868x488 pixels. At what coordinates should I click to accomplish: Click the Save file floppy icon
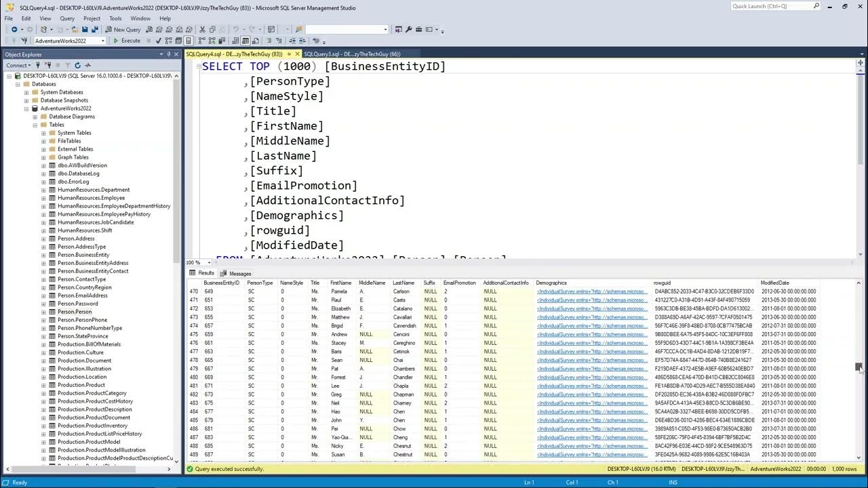(x=84, y=30)
